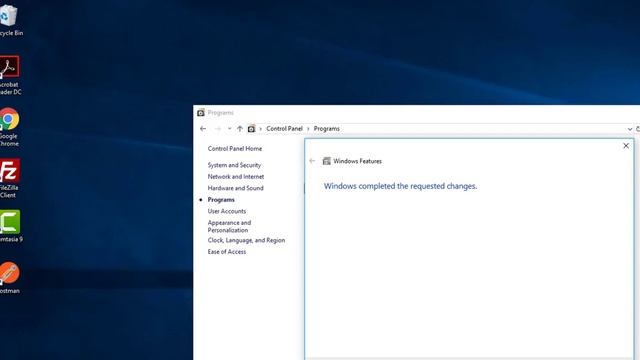Image resolution: width=640 pixels, height=360 pixels.
Task: Select Programs in the sidebar
Action: click(x=221, y=200)
